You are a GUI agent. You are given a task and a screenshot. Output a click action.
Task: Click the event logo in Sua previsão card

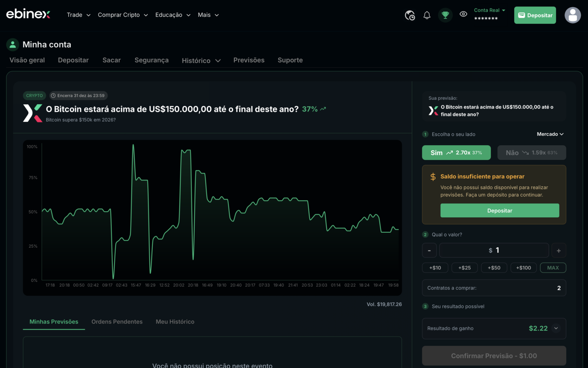click(x=433, y=111)
